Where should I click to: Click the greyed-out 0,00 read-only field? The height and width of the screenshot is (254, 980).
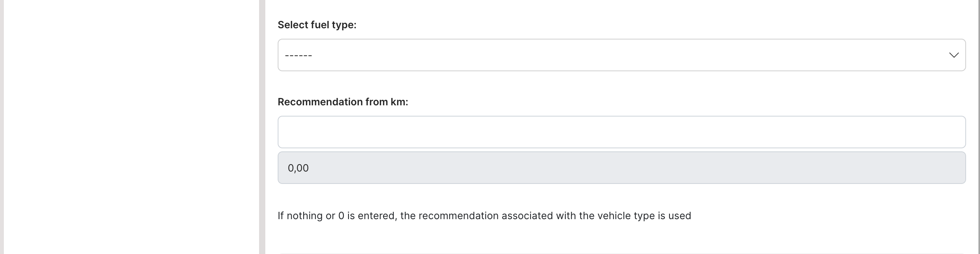coord(621,168)
